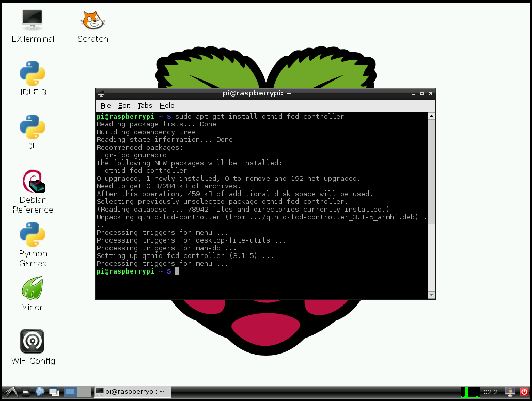Click the 'gr-fcd gnuradio' output line
Image resolution: width=532 pixels, height=401 pixels.
coord(136,155)
